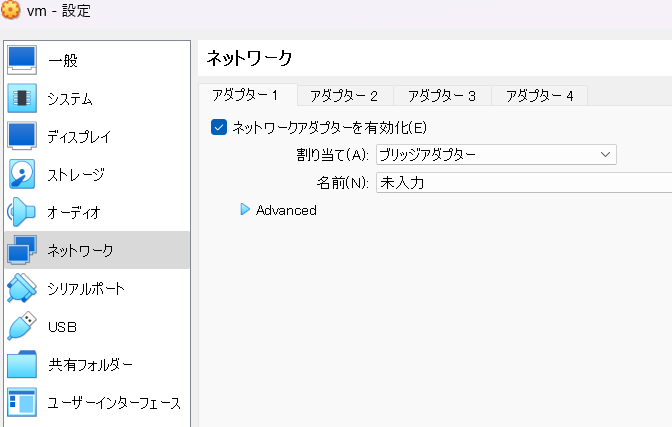Click the Serial Port (シリアルポート) connector icon
The height and width of the screenshot is (427, 672).
click(21, 288)
